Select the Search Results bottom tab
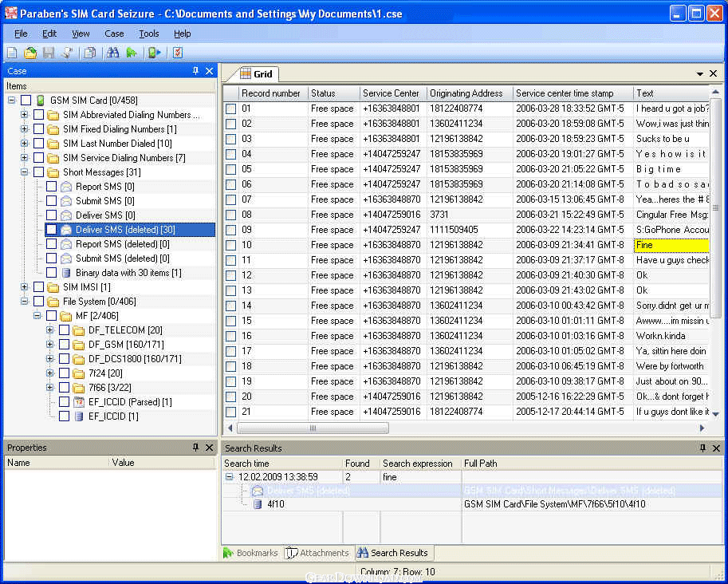 click(x=393, y=553)
